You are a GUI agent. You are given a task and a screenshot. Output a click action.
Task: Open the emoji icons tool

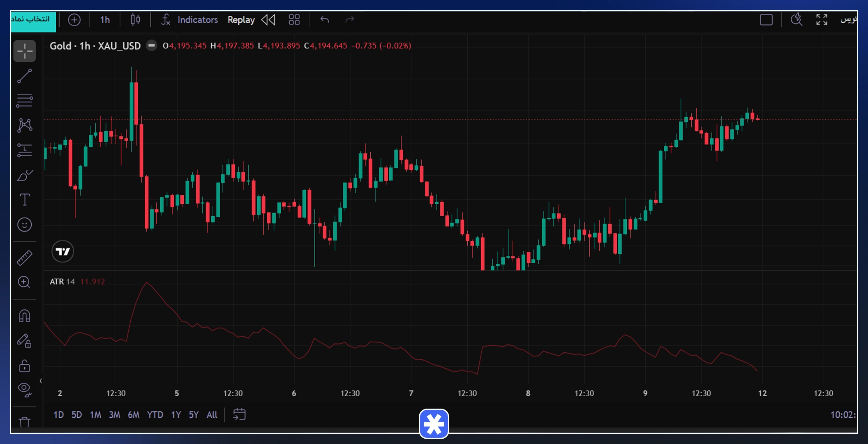pos(25,225)
